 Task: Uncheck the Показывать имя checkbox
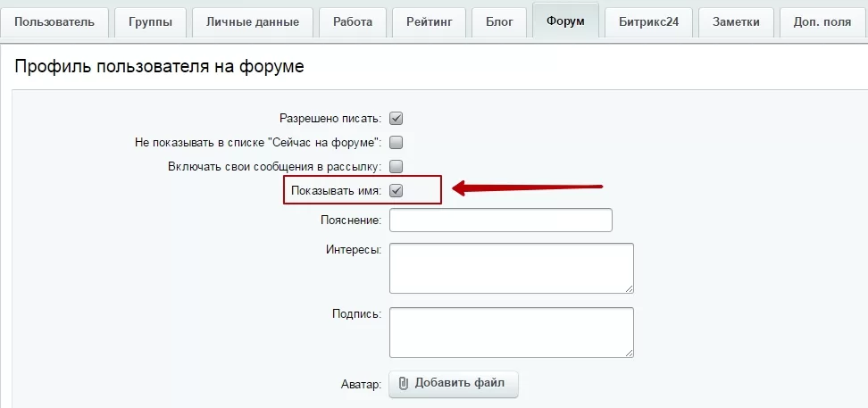(x=396, y=191)
